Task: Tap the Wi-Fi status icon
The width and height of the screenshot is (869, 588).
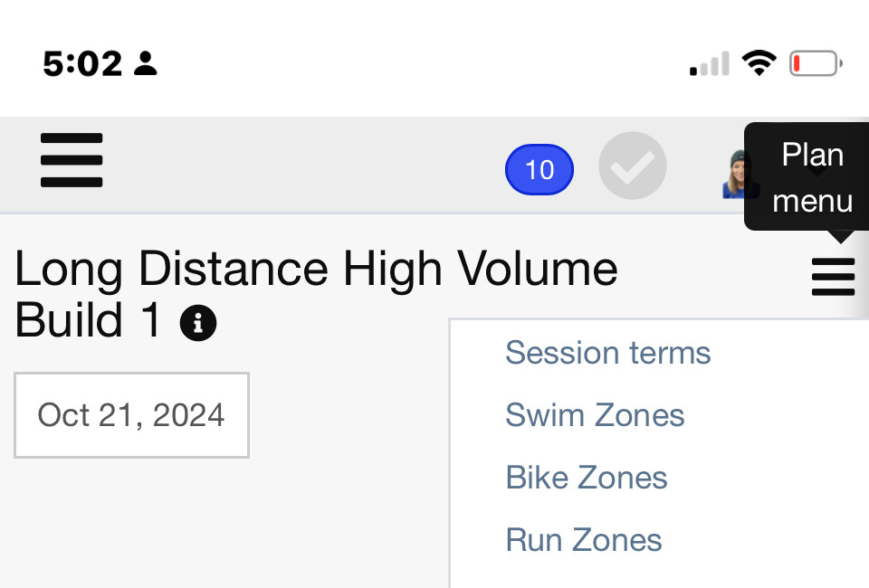Action: pyautogui.click(x=759, y=62)
